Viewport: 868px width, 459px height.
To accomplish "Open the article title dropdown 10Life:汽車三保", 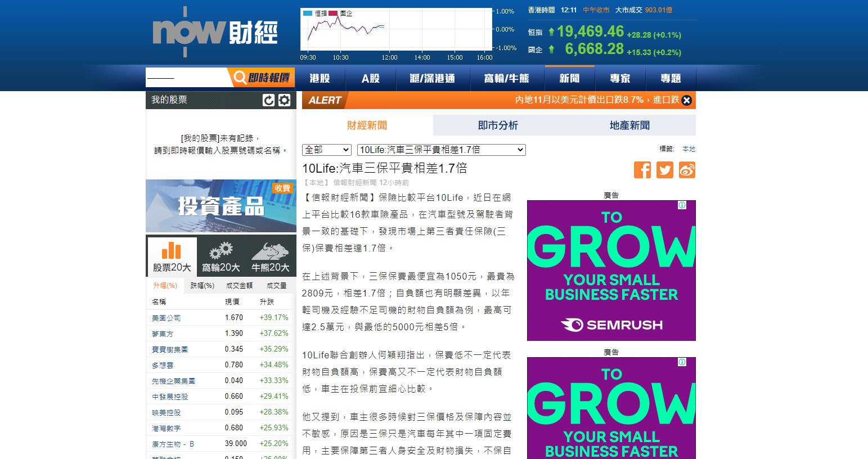I will (x=442, y=150).
